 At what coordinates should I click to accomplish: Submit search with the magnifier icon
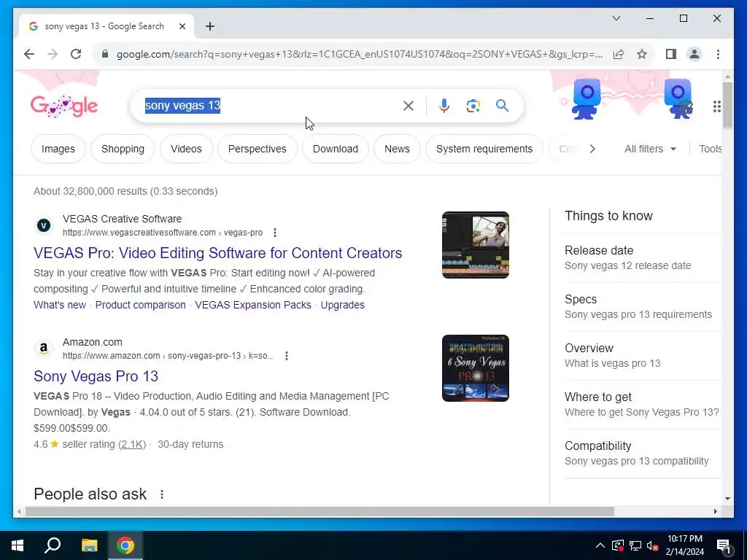tap(502, 106)
